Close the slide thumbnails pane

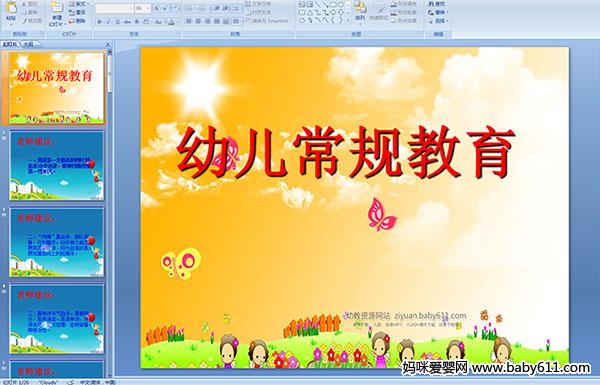click(108, 44)
